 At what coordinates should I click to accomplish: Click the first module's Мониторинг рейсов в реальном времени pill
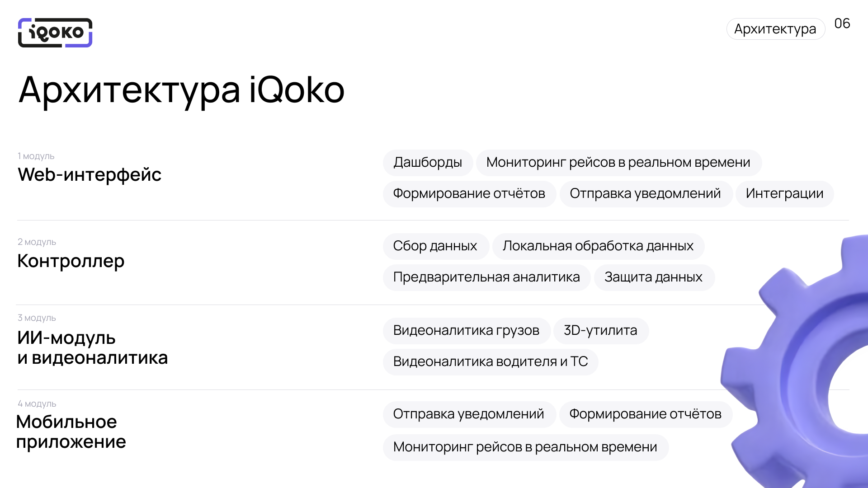618,162
